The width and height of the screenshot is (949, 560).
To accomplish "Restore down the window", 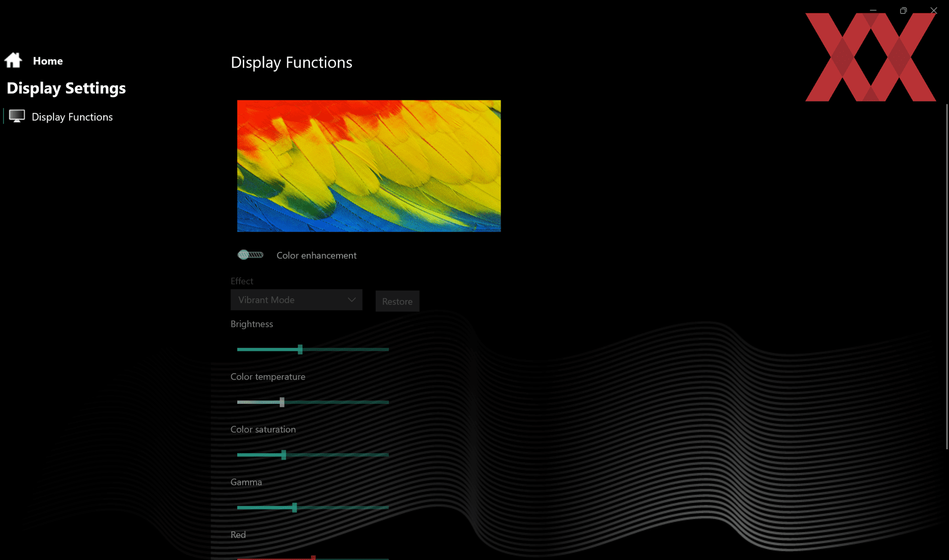I will point(903,10).
